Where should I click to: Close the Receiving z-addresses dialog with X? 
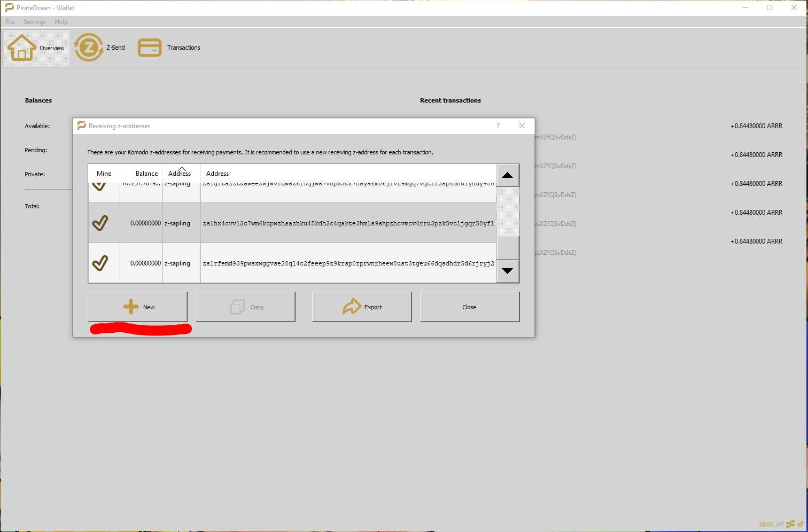522,126
